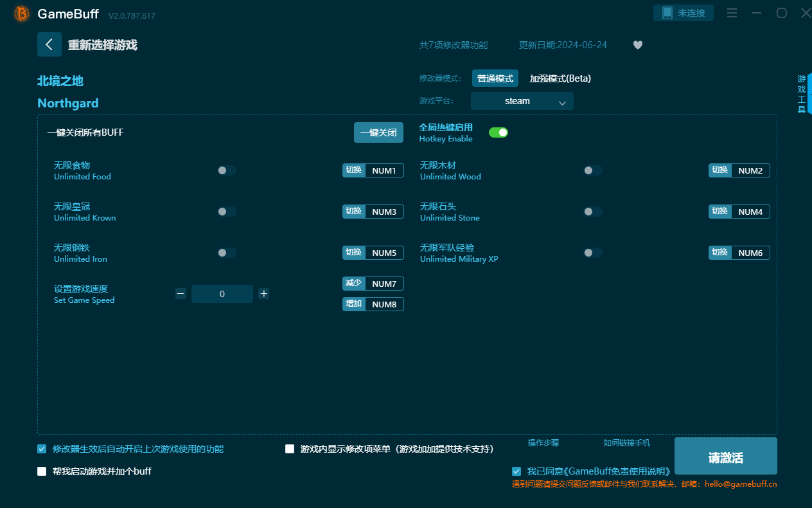
Task: Check 帮我启动游戏并加个buff checkbox
Action: click(x=42, y=471)
